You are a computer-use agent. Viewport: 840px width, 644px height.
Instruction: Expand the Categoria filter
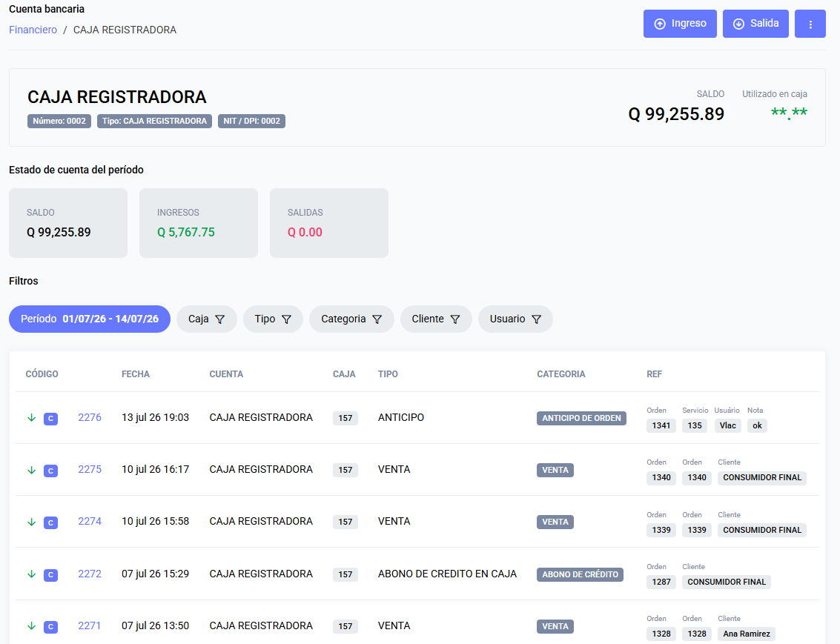point(351,319)
